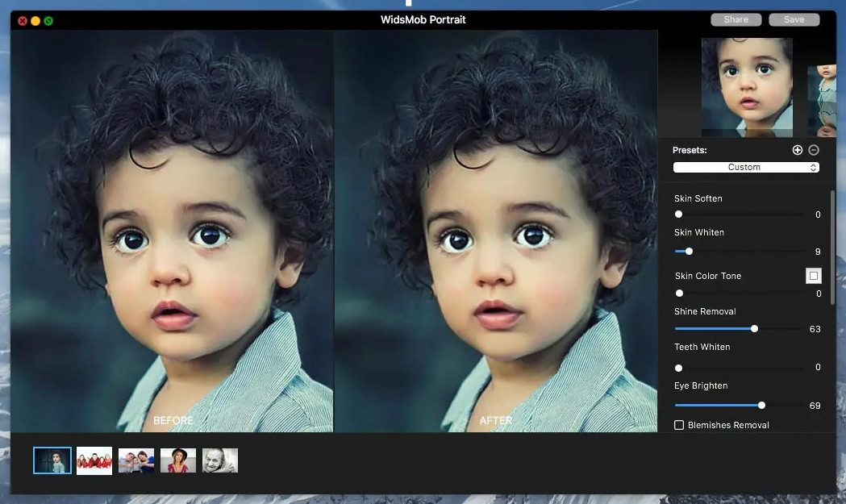Click the Eye Brighten slider handle
This screenshot has width=846, height=504.
click(761, 406)
